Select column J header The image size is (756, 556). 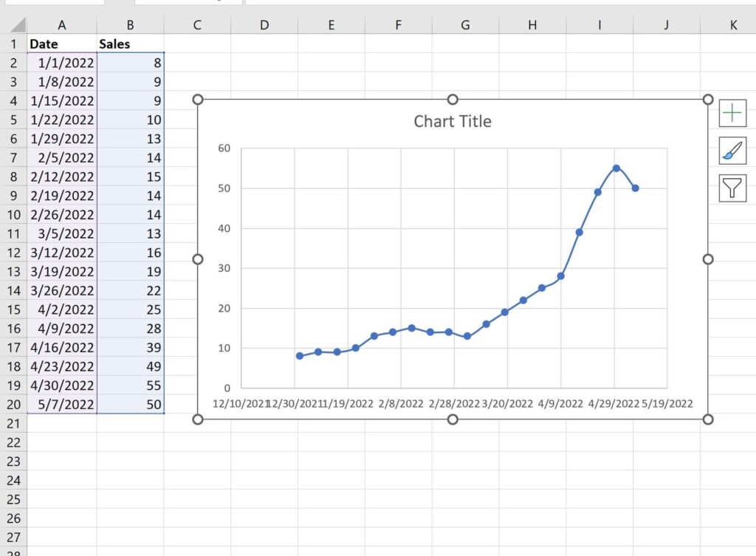pyautogui.click(x=667, y=25)
